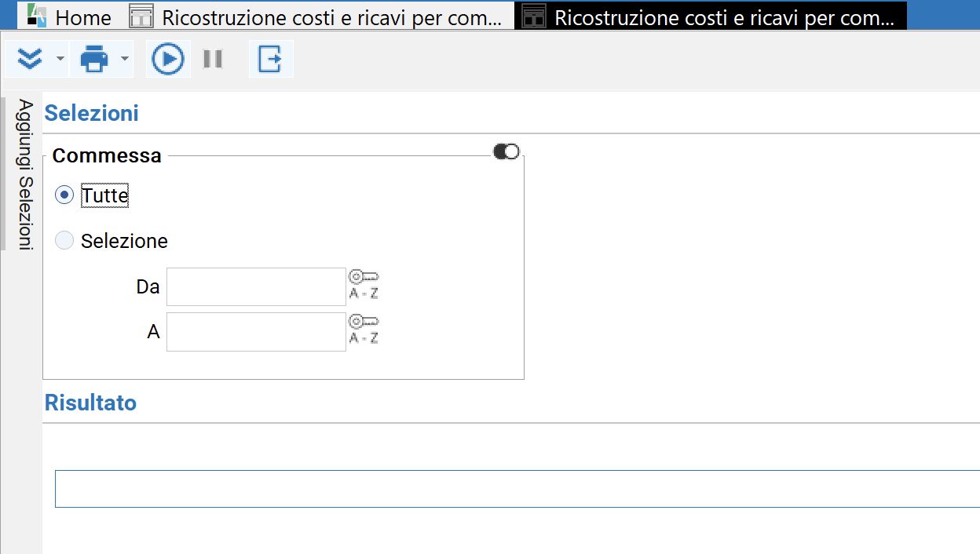980x554 pixels.
Task: Click the exit door icon in toolbar
Action: [270, 59]
